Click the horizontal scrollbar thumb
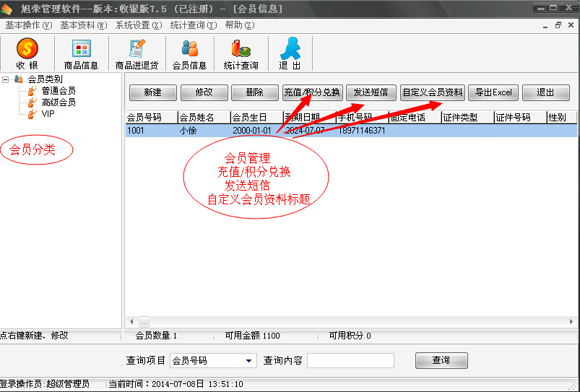This screenshot has height=392, width=580. (x=144, y=322)
